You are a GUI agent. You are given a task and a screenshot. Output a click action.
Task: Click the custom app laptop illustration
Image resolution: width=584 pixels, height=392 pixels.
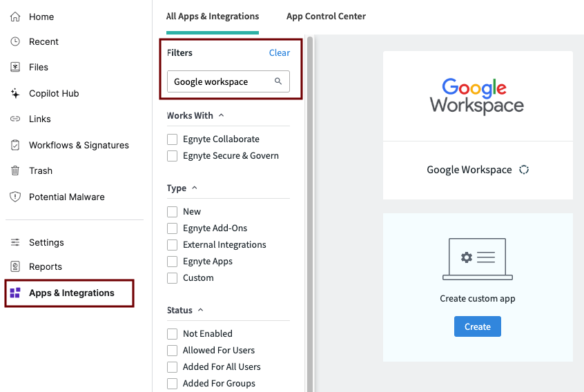tap(478, 259)
